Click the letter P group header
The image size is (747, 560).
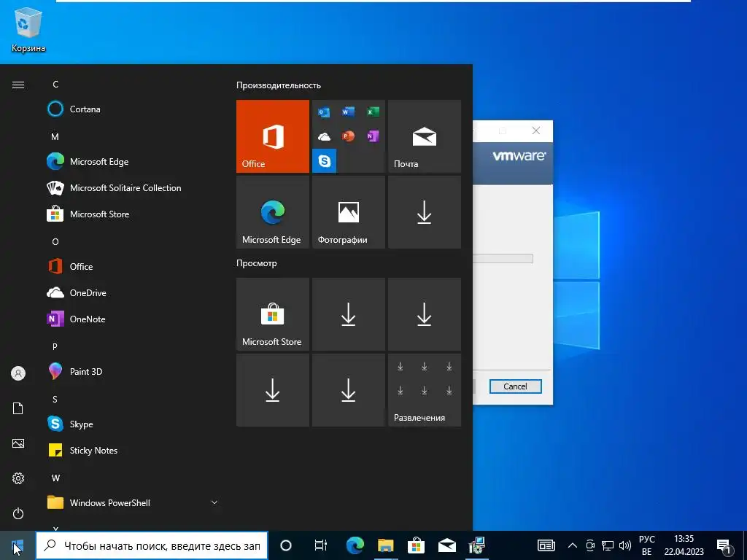[x=55, y=346]
